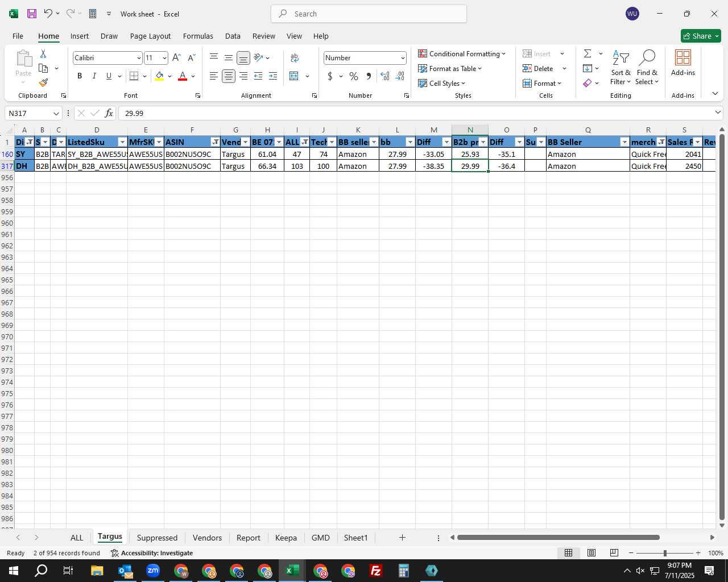Toggle Top Align vertical alignment
This screenshot has width=728, height=582.
[x=213, y=57]
